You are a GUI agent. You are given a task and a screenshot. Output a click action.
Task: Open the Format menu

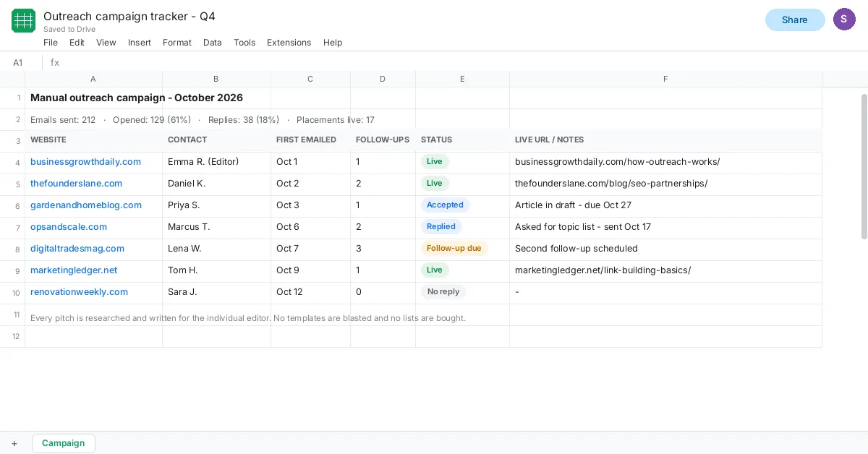point(177,43)
